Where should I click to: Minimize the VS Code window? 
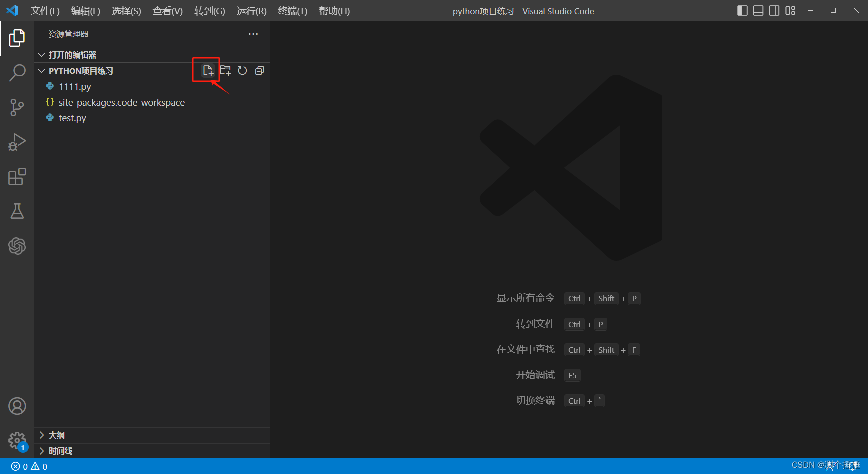[810, 10]
